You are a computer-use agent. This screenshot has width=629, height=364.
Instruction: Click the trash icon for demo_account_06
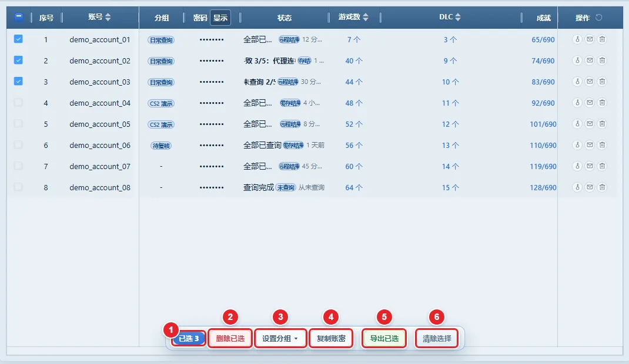602,145
